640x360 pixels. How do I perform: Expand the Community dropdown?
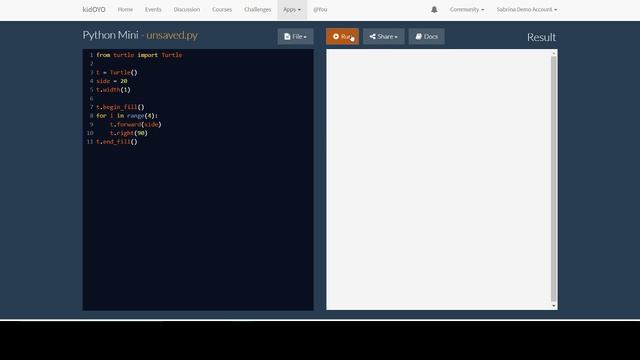467,9
